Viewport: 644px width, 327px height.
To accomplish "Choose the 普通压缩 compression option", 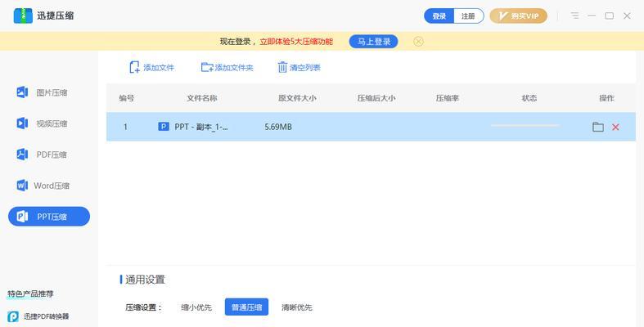I will point(246,307).
